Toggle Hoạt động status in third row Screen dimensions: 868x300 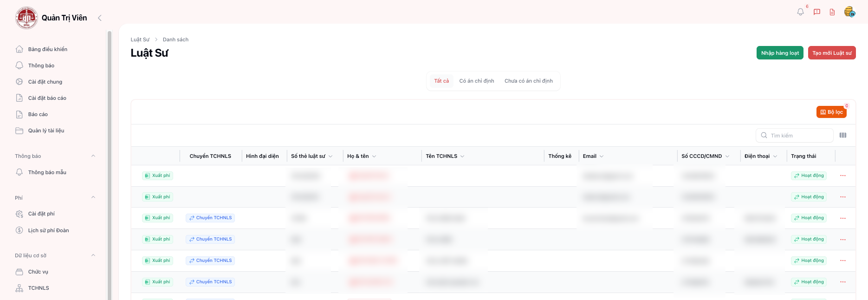[809, 218]
